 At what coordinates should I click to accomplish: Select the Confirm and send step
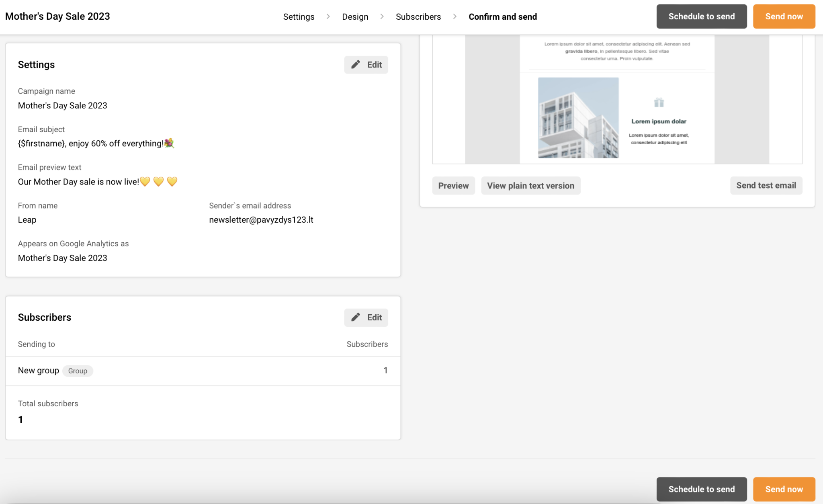[503, 16]
